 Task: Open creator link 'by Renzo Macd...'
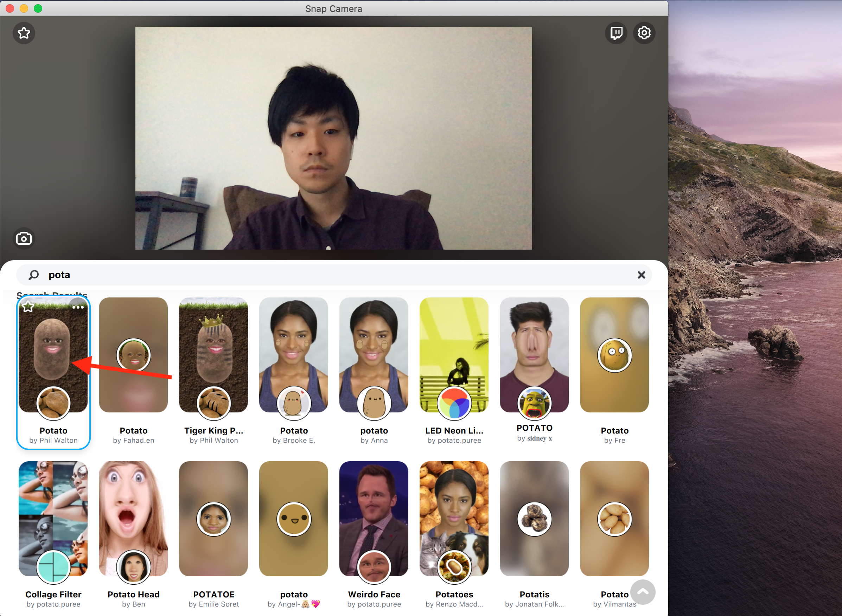pos(454,604)
